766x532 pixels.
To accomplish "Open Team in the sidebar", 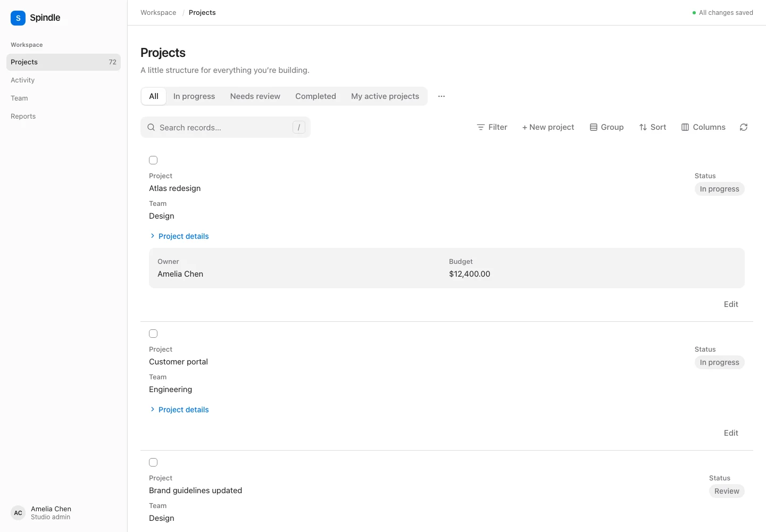I will pos(64,98).
